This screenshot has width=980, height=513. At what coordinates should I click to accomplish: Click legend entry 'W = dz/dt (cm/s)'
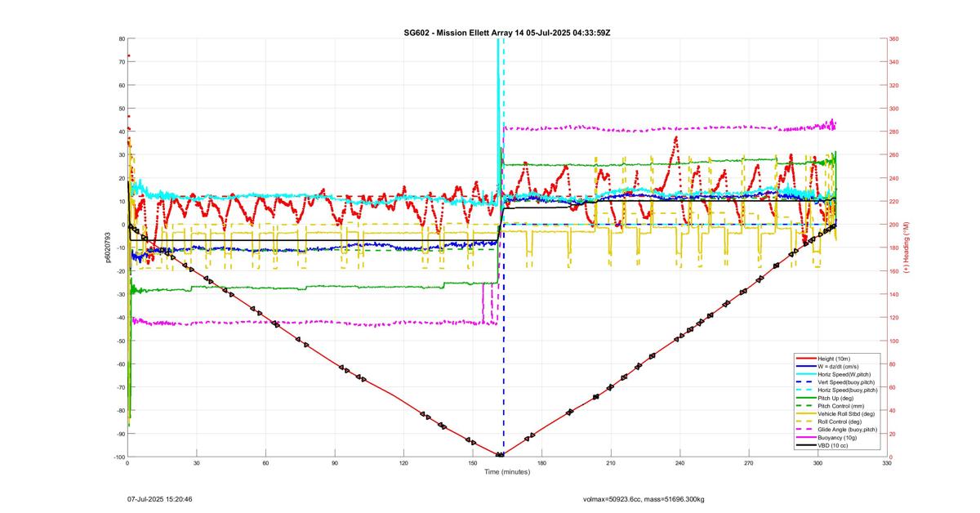click(x=840, y=367)
